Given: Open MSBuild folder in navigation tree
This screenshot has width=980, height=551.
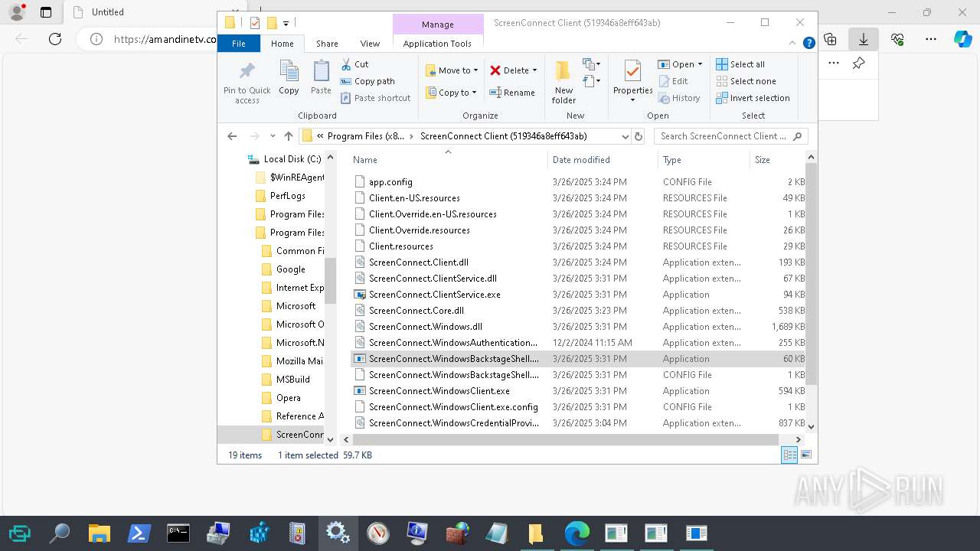Looking at the screenshot, I should tap(292, 380).
